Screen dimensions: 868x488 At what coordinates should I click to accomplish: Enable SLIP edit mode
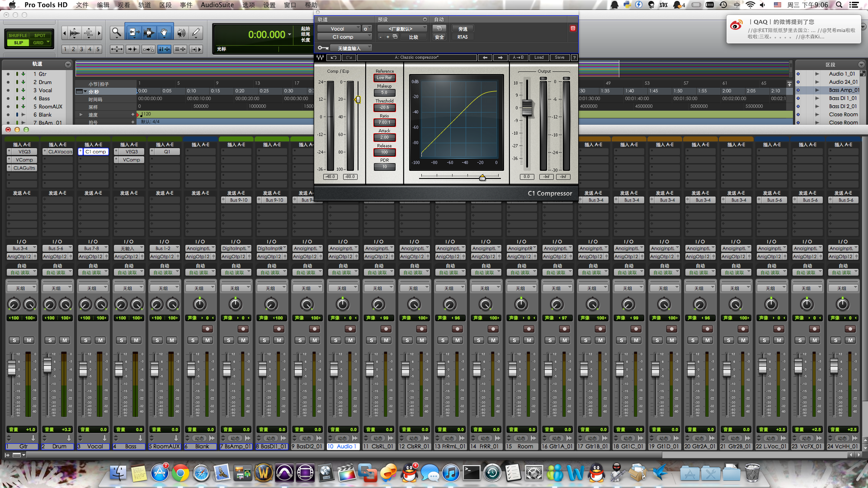(x=18, y=42)
